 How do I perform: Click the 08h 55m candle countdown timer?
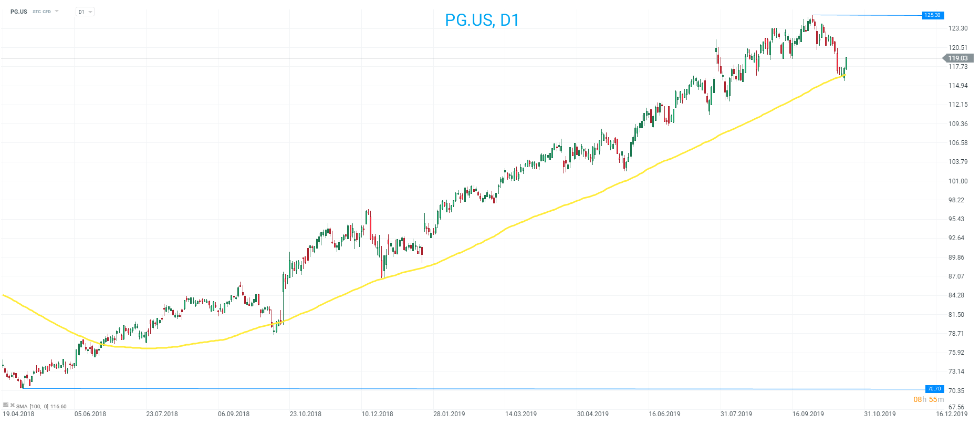pos(929,399)
